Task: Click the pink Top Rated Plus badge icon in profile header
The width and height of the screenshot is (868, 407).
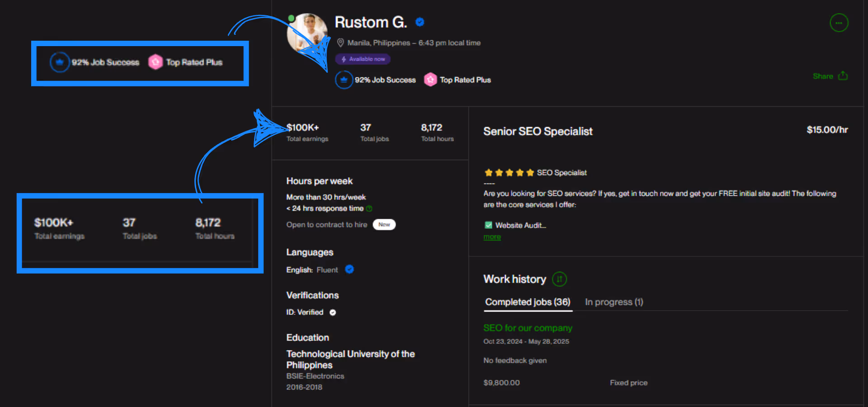Action: coord(430,80)
